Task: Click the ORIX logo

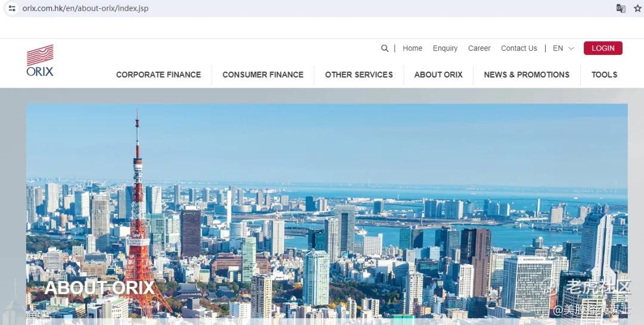Action: point(40,60)
